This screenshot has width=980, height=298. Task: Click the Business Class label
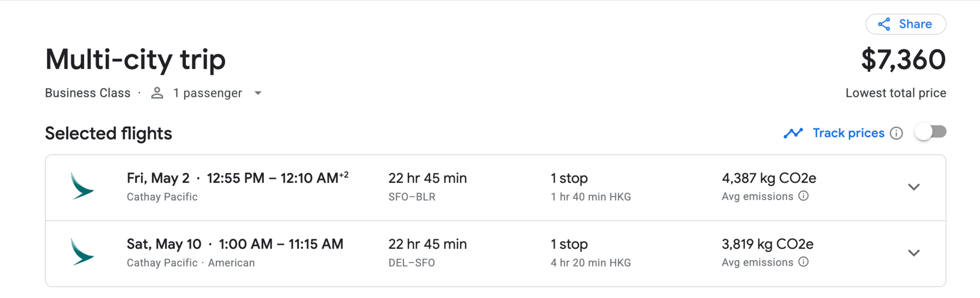pyautogui.click(x=88, y=93)
